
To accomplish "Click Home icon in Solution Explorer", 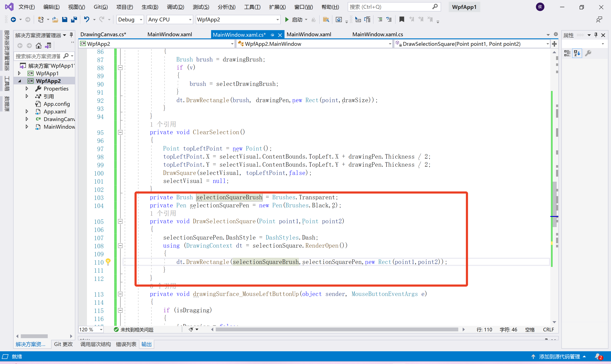I will point(39,46).
